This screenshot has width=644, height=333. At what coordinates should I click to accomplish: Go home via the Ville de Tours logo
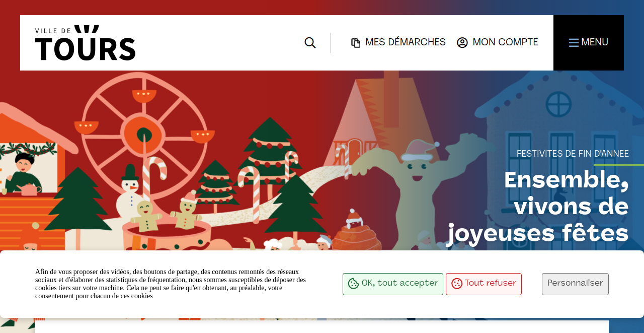pyautogui.click(x=86, y=43)
